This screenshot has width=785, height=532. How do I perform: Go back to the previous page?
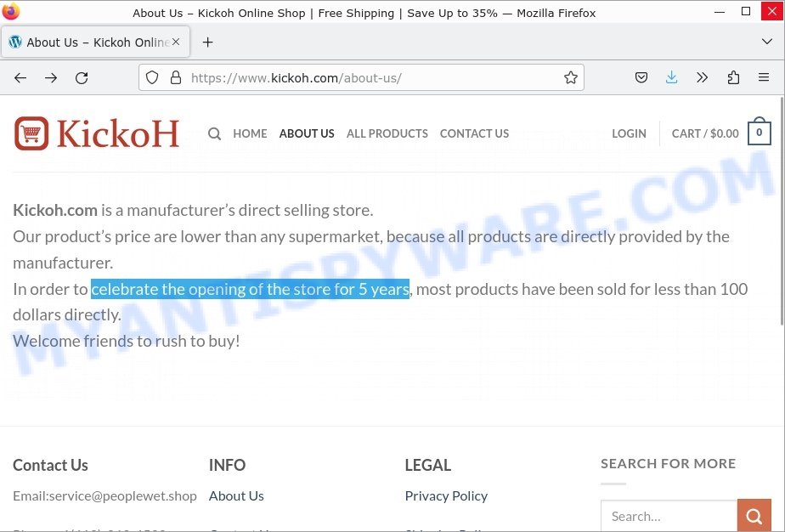tap(20, 77)
